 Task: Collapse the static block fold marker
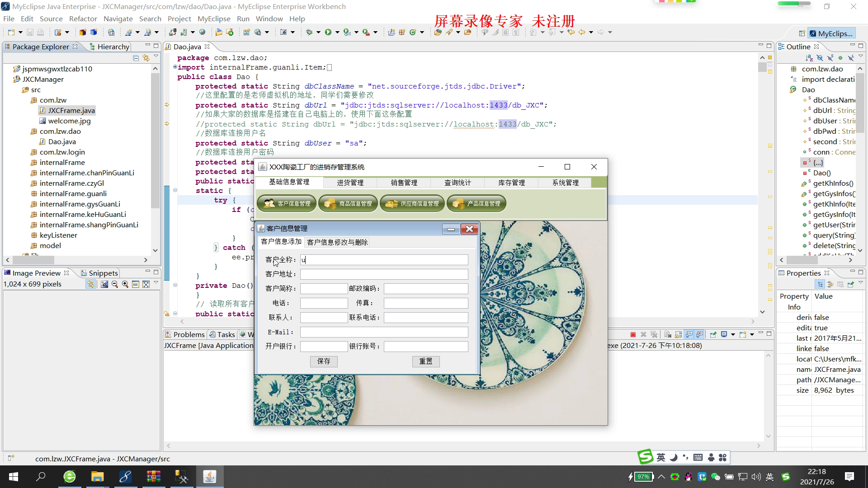pos(175,190)
